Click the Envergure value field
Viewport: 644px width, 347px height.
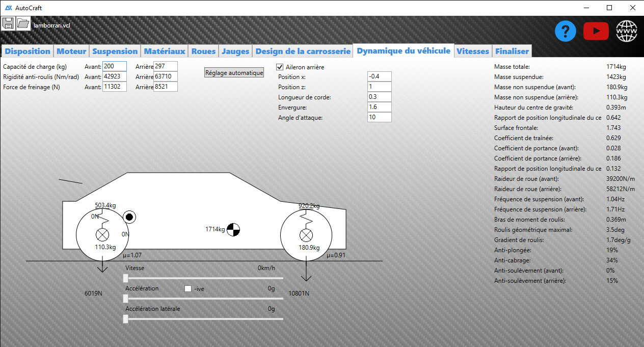[379, 107]
